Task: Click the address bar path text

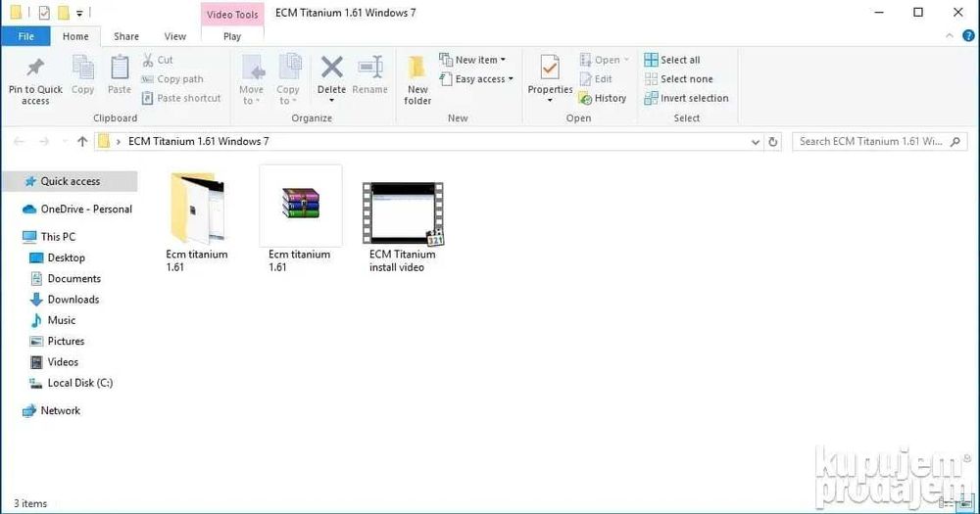Action: tap(198, 142)
